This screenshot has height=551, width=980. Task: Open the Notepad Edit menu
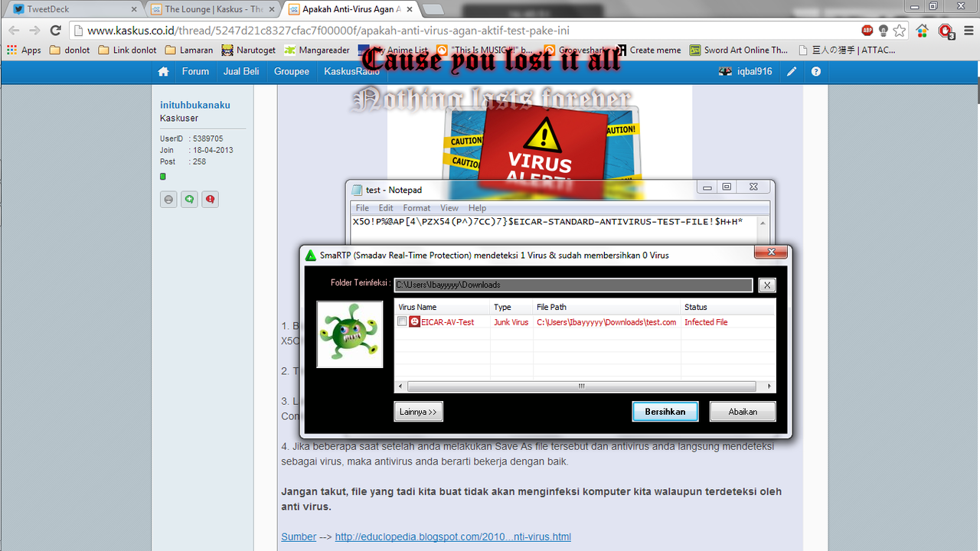(386, 207)
